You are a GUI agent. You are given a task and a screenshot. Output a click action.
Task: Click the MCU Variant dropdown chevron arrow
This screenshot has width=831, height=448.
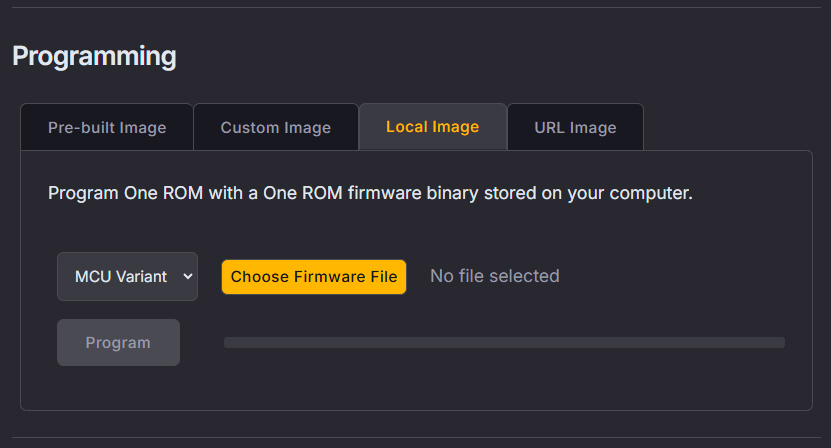click(x=187, y=277)
